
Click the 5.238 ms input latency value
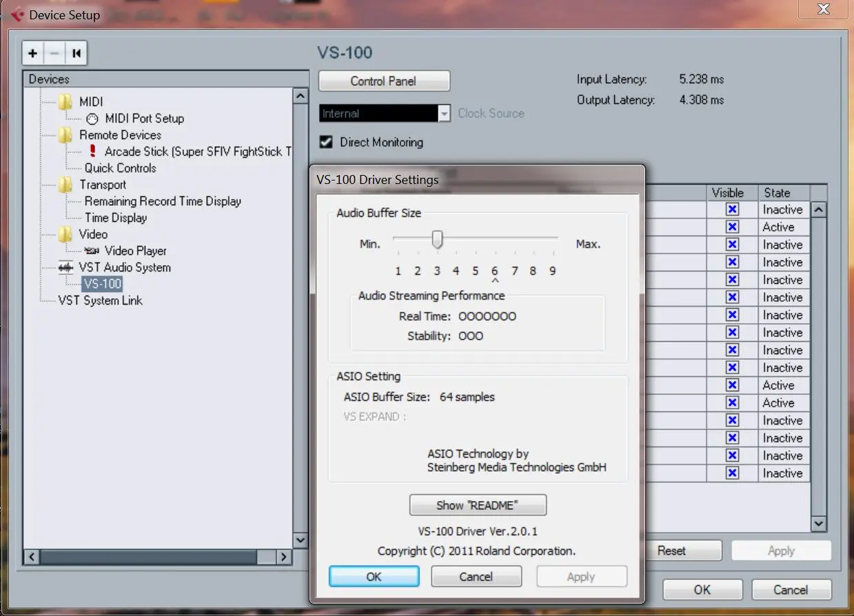pyautogui.click(x=702, y=79)
